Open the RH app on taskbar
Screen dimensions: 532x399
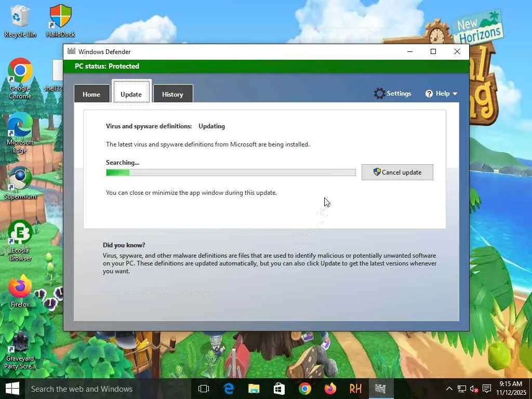point(355,389)
